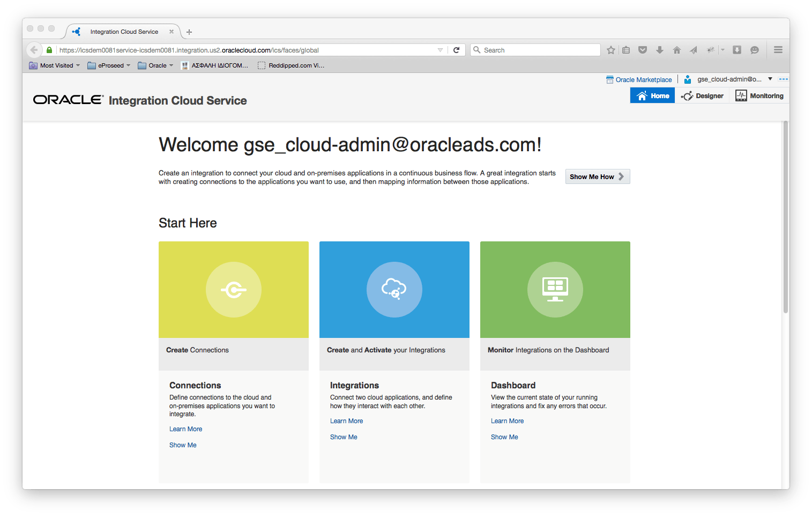Image resolution: width=812 pixels, height=516 pixels.
Task: Click Show Me under Integrations
Action: click(x=344, y=437)
